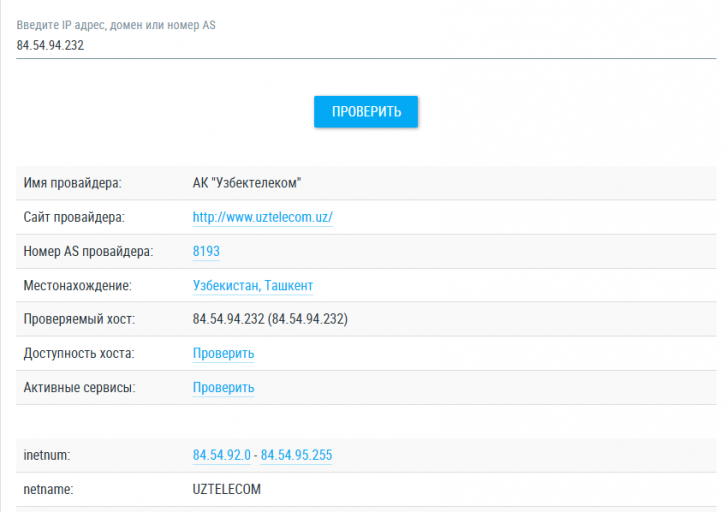Open AS number 8193 link
Screen dimensions: 726x512
pyautogui.click(x=206, y=251)
